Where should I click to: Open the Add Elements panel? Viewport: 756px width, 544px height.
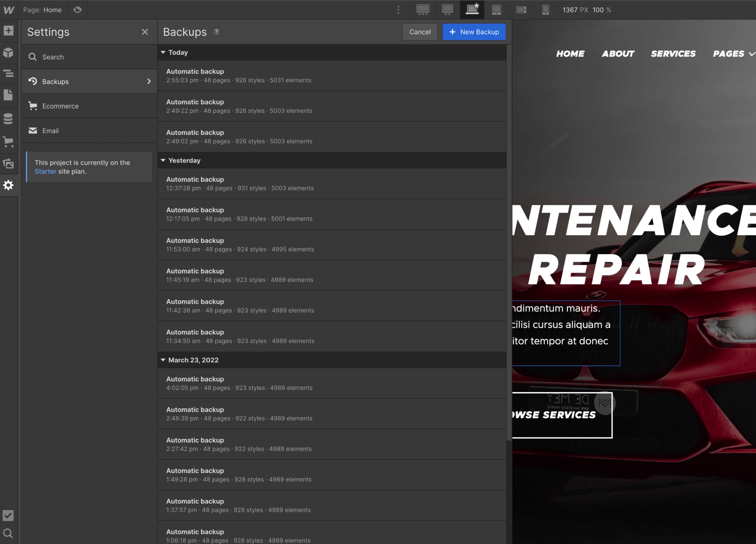pos(8,31)
